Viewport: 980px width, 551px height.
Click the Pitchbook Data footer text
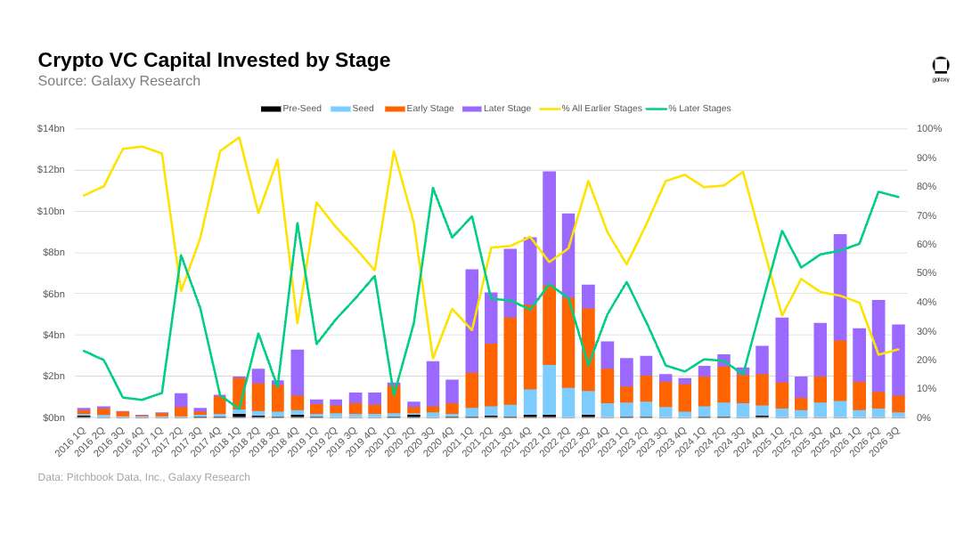click(x=143, y=477)
